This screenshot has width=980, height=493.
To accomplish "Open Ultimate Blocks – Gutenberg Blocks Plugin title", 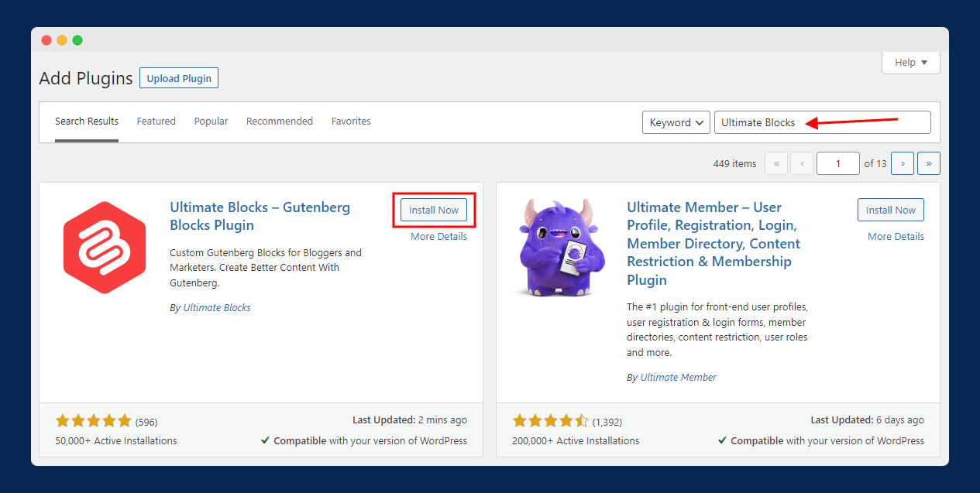I will [260, 217].
